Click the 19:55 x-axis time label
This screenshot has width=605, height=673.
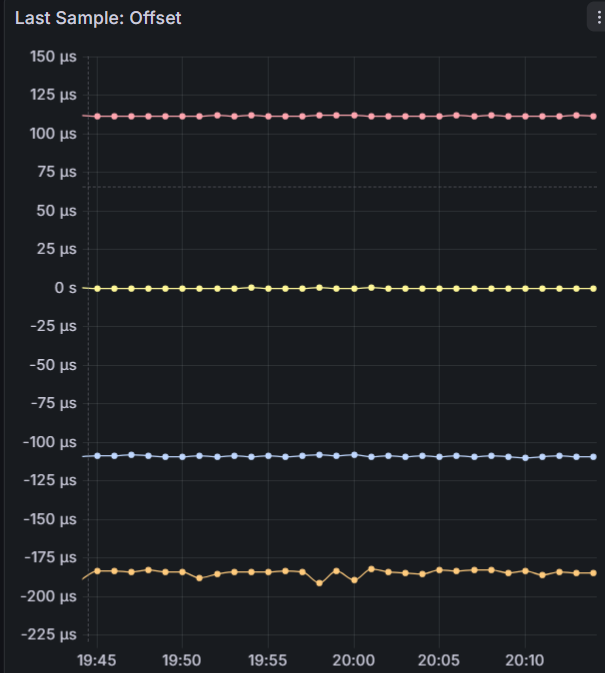268,660
